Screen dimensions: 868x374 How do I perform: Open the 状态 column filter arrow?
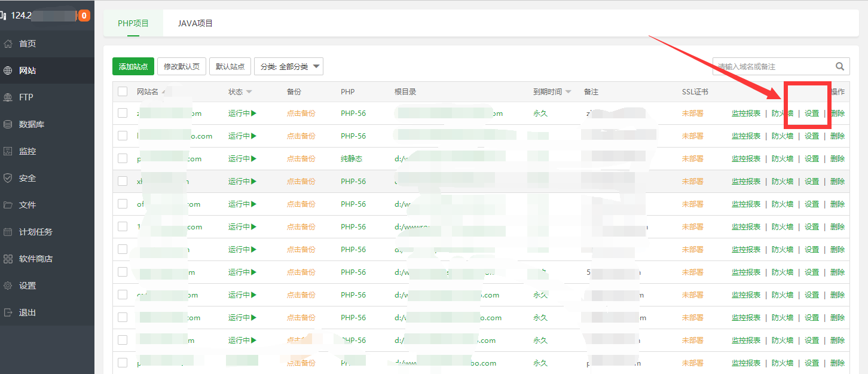click(250, 91)
